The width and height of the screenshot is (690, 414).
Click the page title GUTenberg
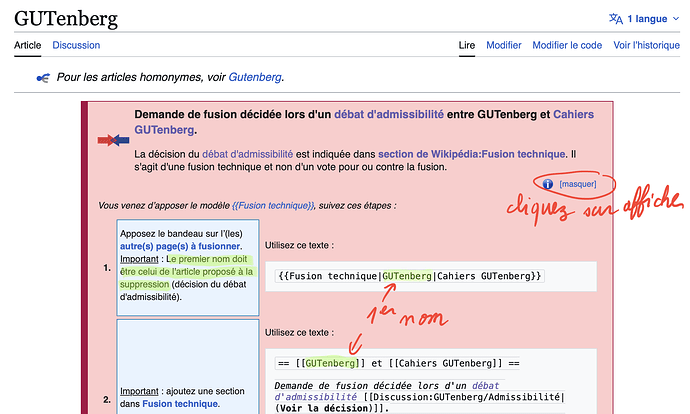(66, 18)
